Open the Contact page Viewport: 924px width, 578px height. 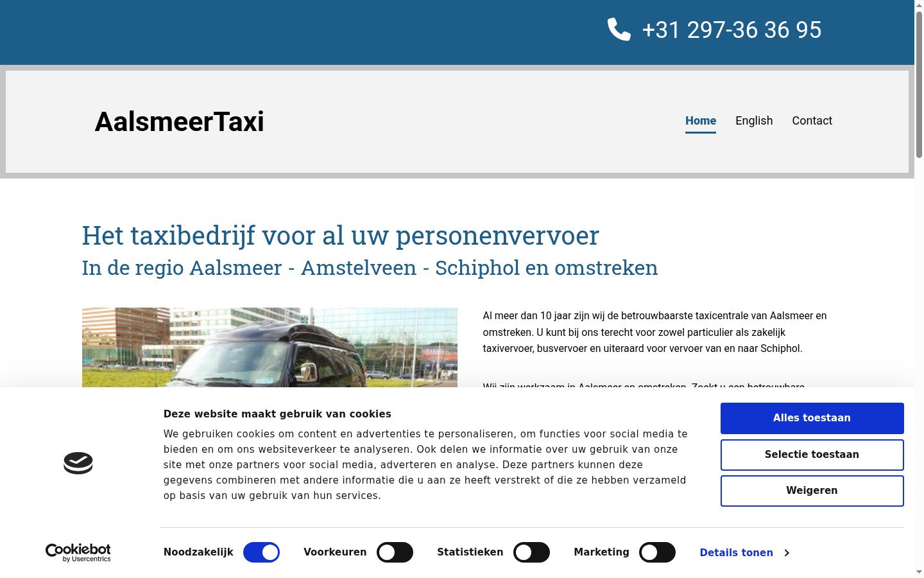[x=812, y=121]
